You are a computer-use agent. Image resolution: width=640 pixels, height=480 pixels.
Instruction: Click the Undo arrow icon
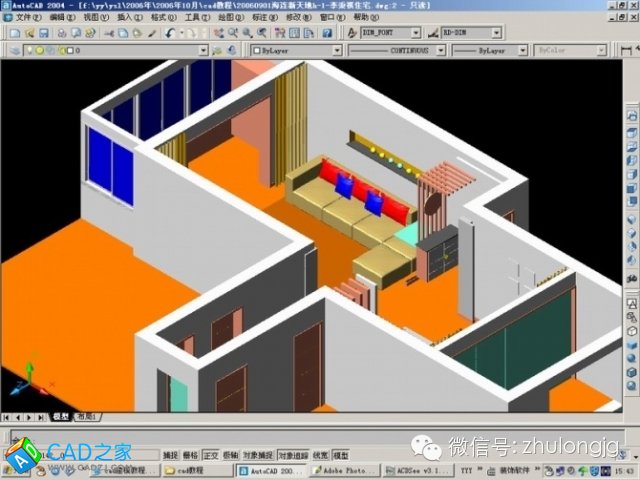point(171,33)
